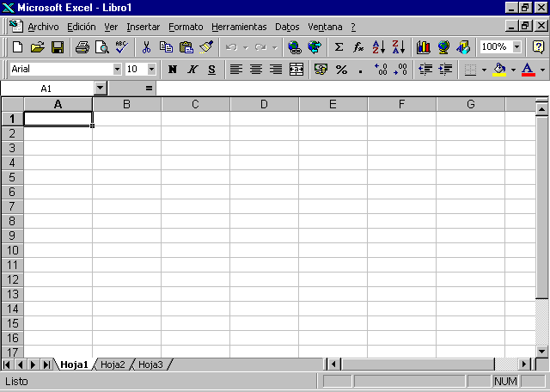This screenshot has height=392, width=550.
Task: Toggle right text alignment
Action: [x=276, y=69]
